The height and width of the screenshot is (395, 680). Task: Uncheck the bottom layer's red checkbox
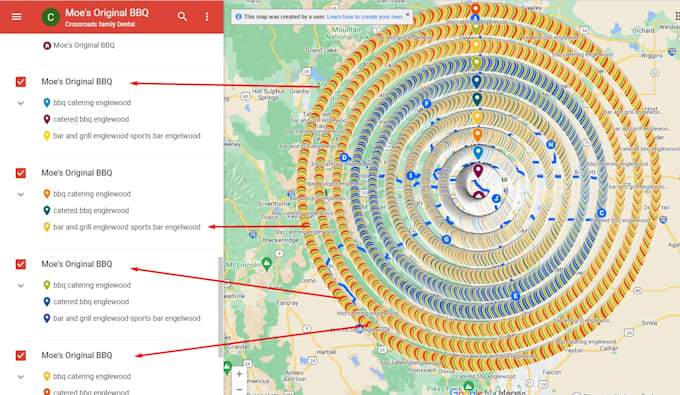(x=20, y=356)
